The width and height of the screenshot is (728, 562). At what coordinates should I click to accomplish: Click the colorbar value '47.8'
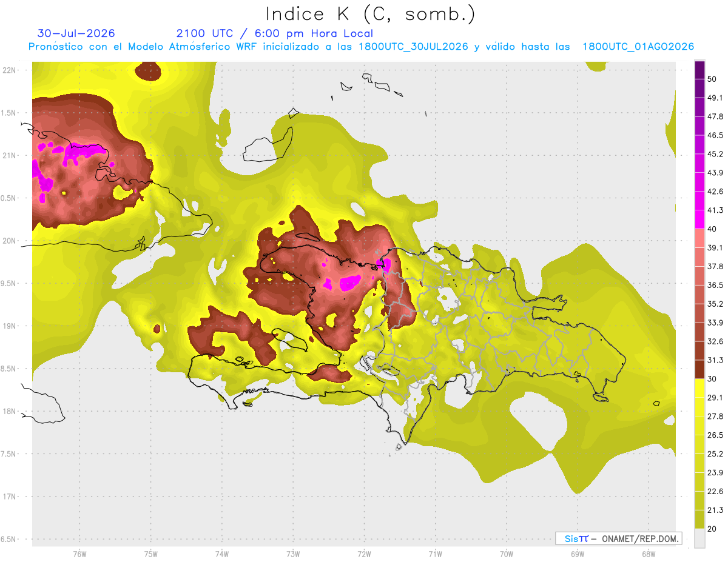[715, 116]
